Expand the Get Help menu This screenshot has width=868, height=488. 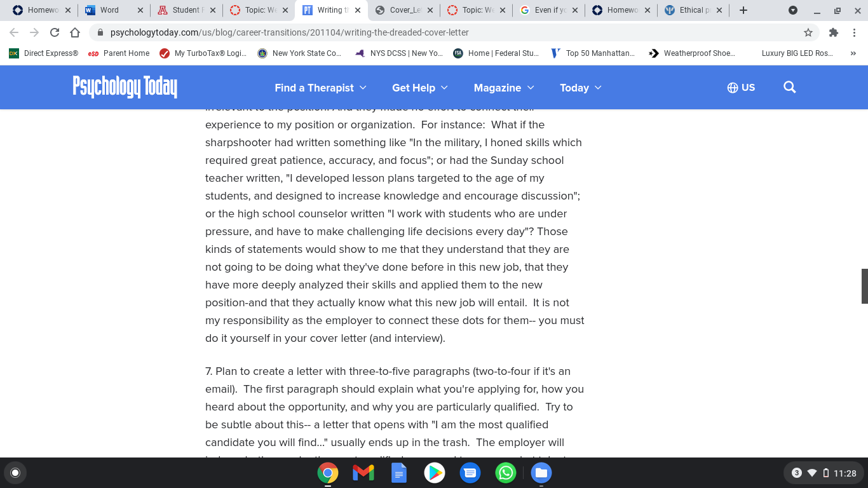[420, 88]
